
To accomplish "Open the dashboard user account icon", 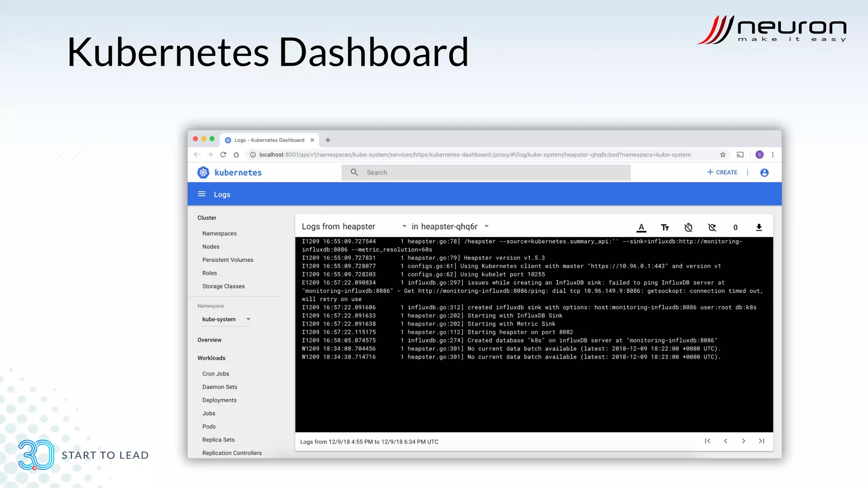I will tap(765, 172).
